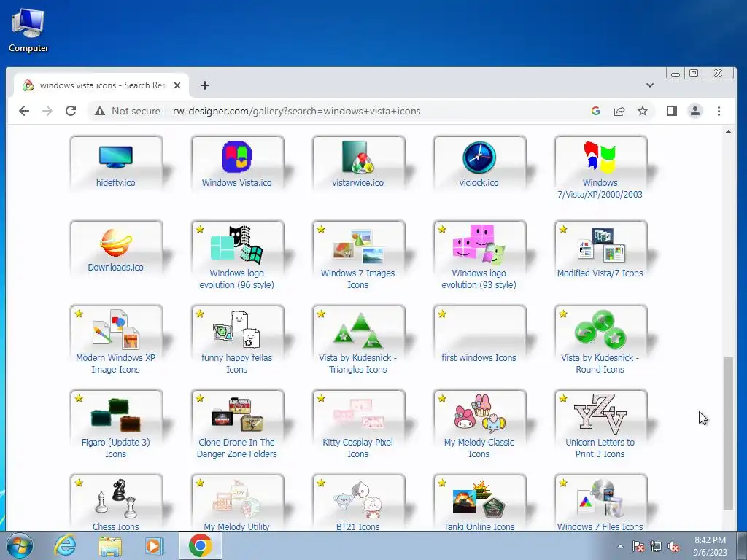Open the My Melody Utility icon image
The height and width of the screenshot is (560, 747).
(x=237, y=499)
